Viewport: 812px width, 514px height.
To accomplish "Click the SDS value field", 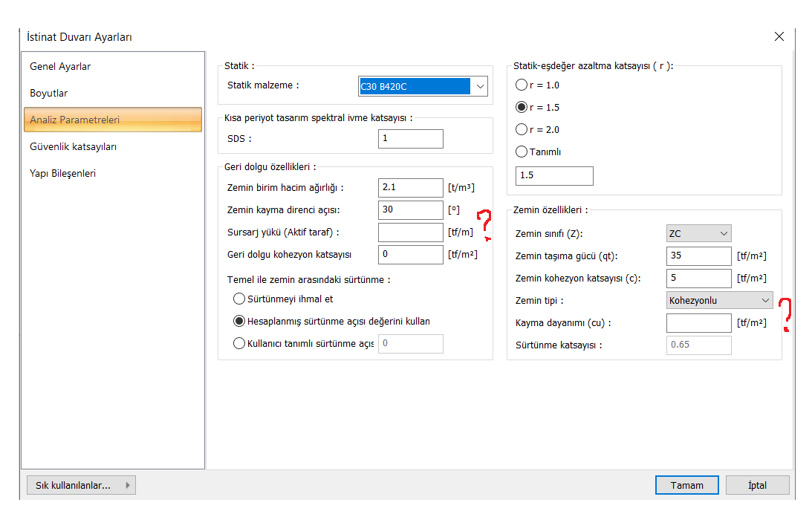I will click(411, 138).
